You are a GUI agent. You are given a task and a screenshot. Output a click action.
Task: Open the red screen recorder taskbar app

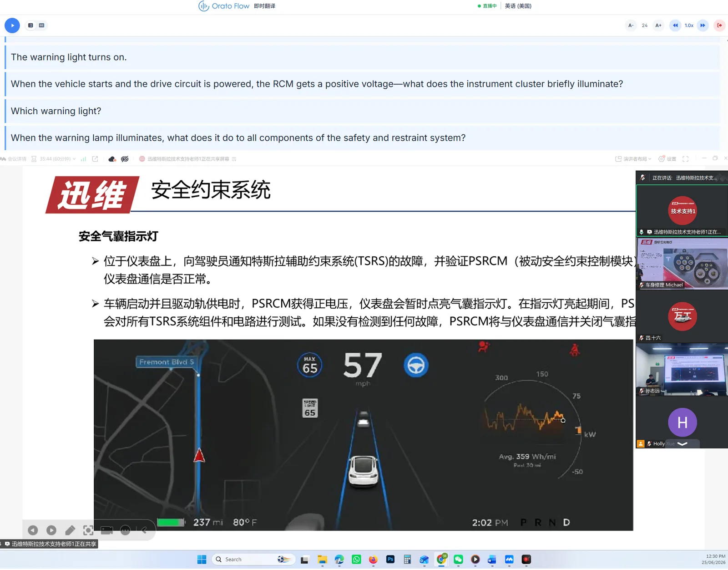click(x=526, y=560)
